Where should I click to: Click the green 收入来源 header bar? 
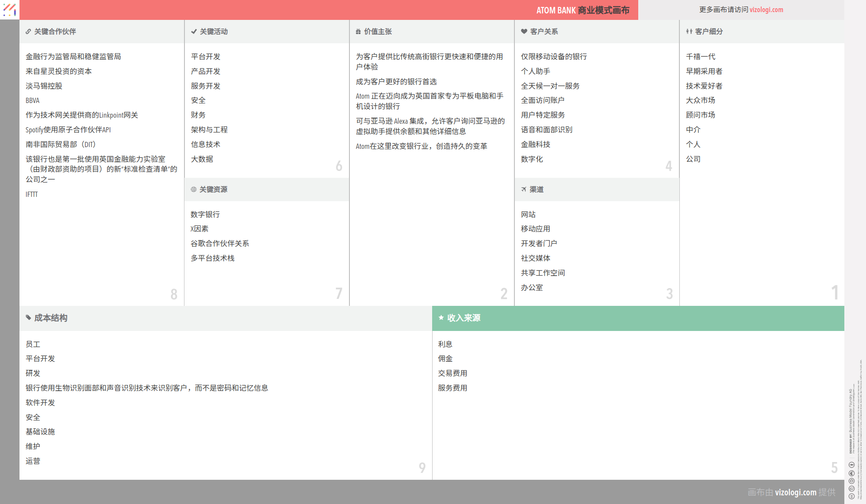coord(638,318)
